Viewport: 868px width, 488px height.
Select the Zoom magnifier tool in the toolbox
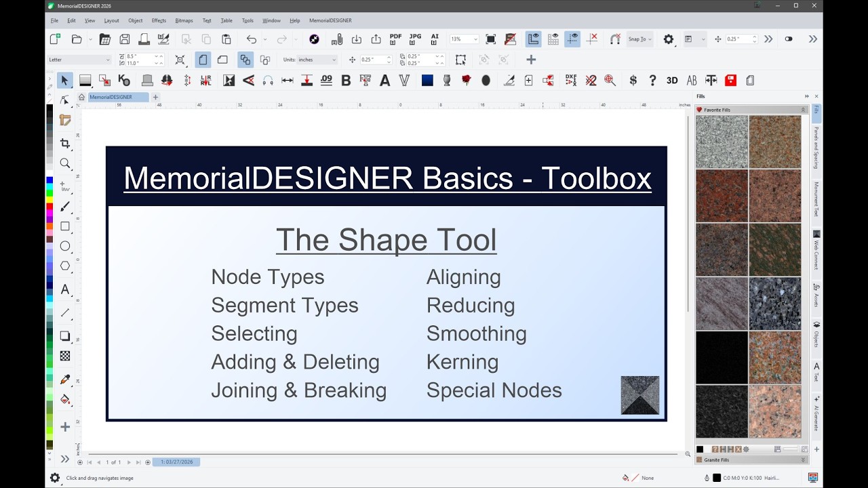click(65, 163)
